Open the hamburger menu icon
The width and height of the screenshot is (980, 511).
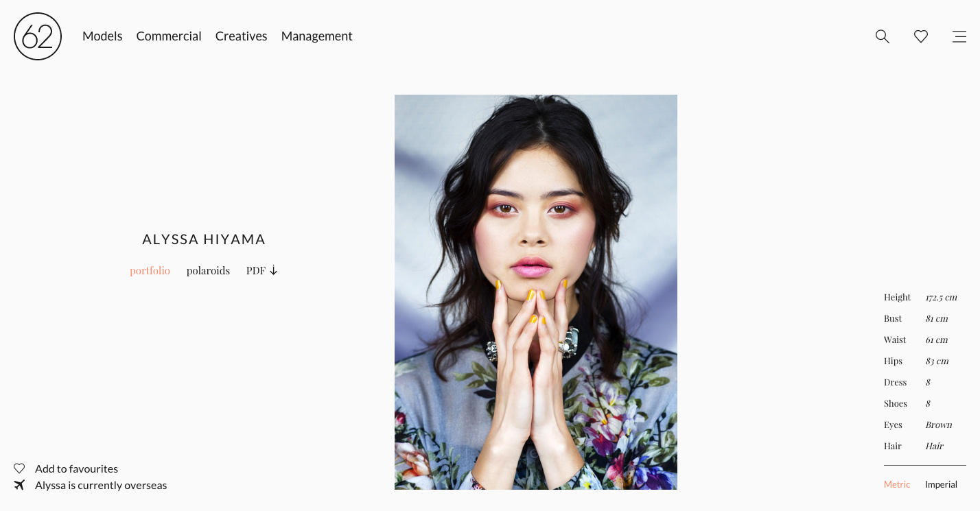[959, 36]
